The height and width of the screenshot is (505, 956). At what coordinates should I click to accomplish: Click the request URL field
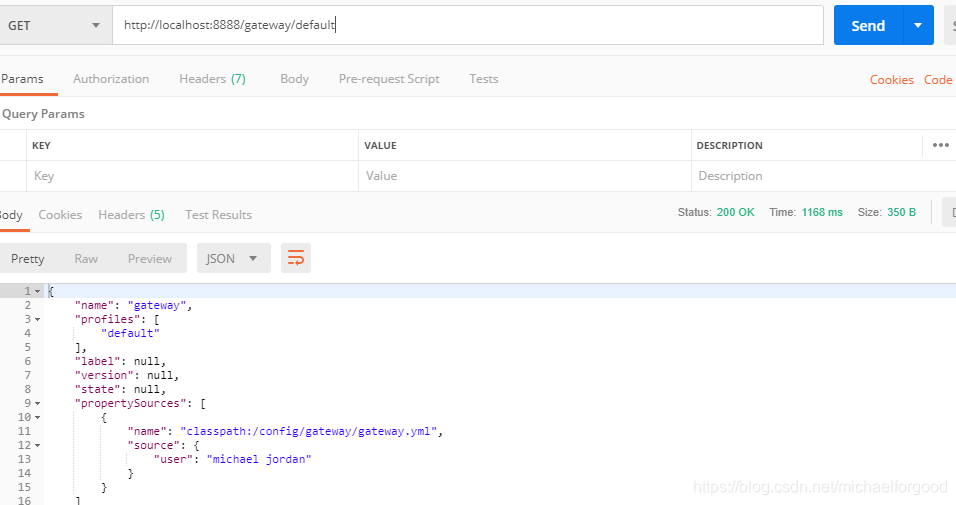click(x=468, y=25)
